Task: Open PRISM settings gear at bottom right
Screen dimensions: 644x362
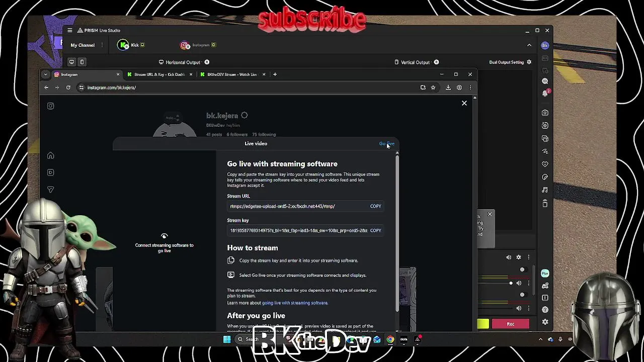Action: tap(545, 322)
